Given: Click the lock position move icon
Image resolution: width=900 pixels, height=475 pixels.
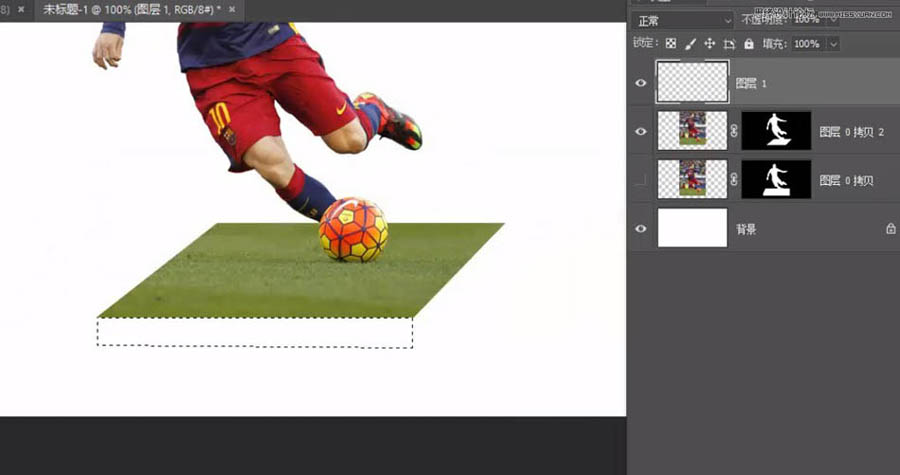Looking at the screenshot, I should pyautogui.click(x=709, y=44).
